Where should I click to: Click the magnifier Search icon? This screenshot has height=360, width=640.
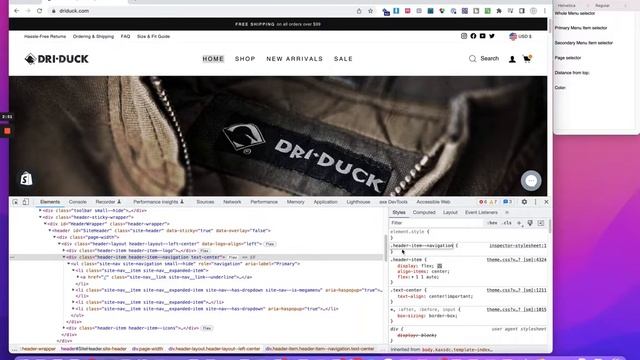point(472,59)
